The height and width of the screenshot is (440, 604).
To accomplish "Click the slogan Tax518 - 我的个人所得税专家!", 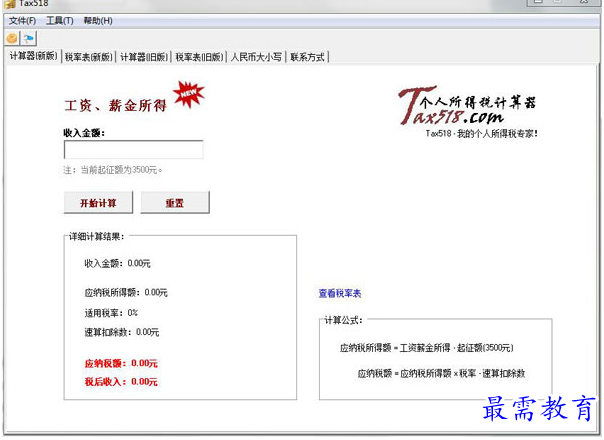I will click(x=482, y=134).
